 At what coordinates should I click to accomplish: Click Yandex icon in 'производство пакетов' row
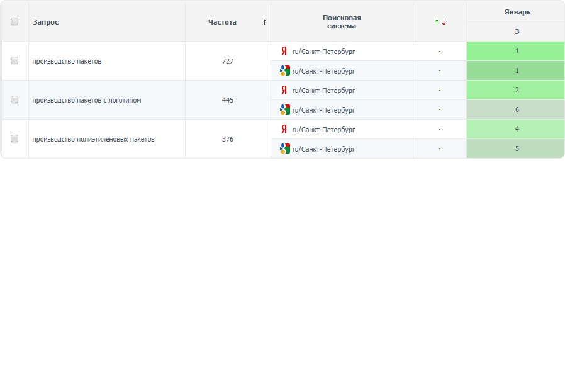click(284, 51)
